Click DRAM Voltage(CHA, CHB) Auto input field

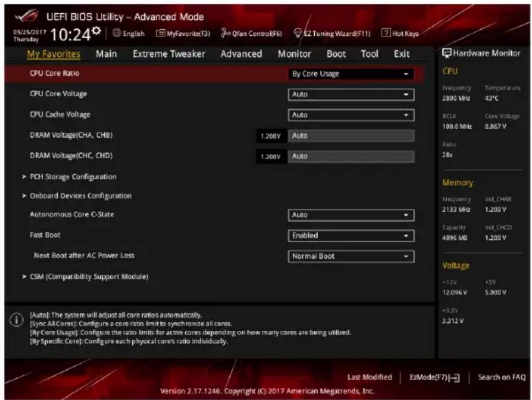coord(351,136)
